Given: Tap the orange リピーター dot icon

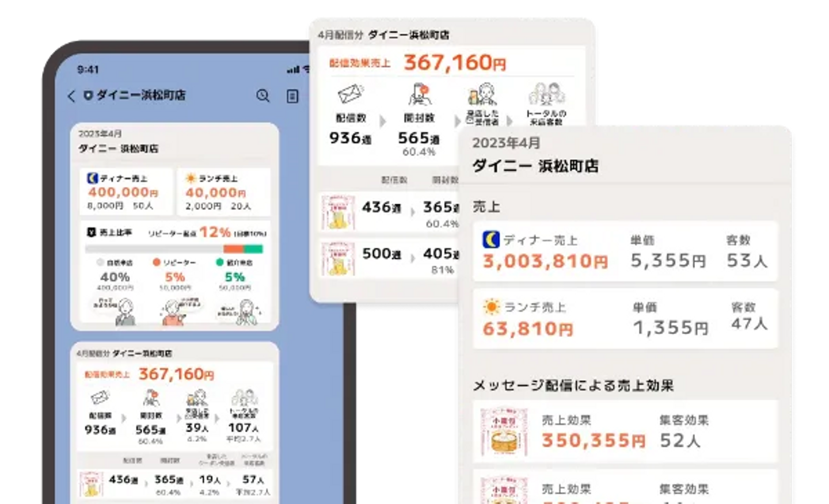Looking at the screenshot, I should pos(156,262).
